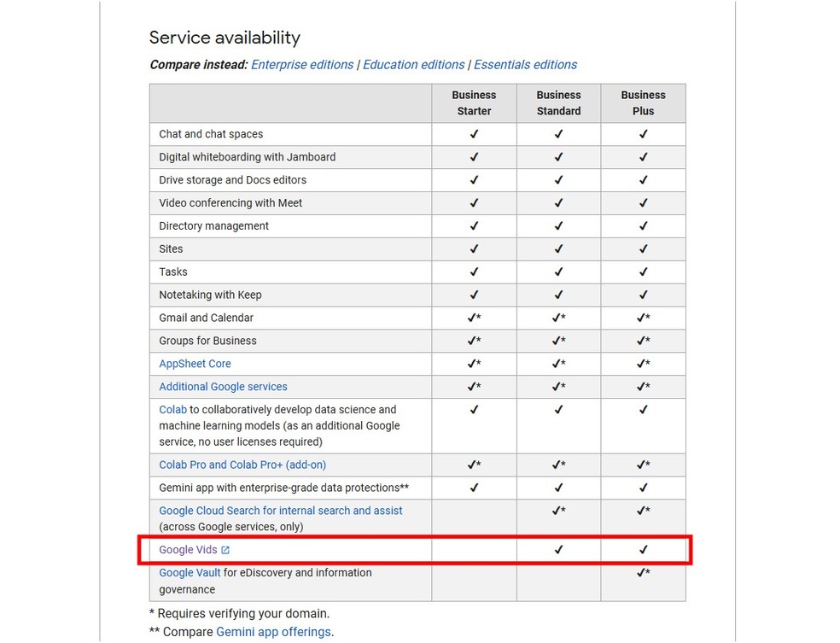Viewport: 840px width, 643px height.
Task: Select the Business Plus column header
Action: click(643, 102)
